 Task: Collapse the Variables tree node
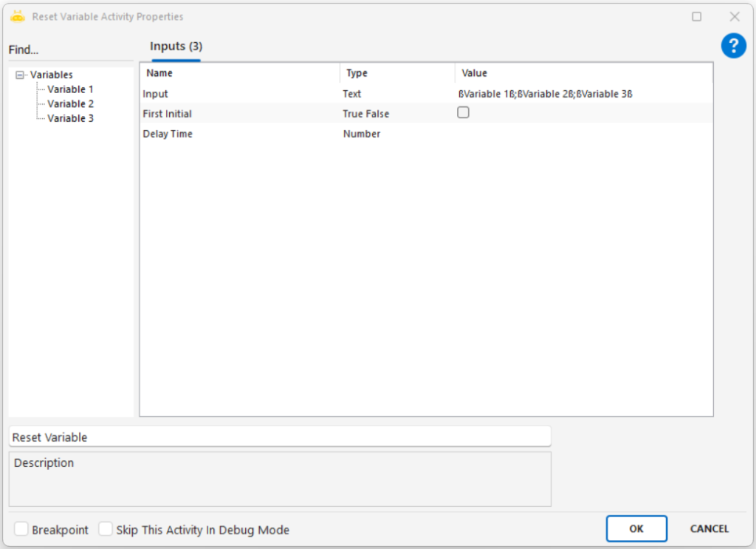[20, 75]
